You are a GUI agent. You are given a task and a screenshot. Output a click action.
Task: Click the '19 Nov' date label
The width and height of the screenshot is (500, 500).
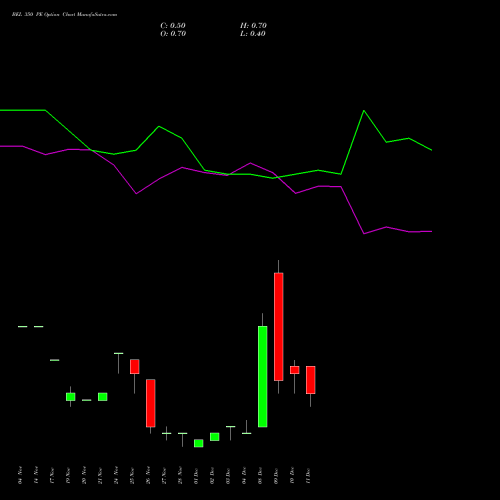click(68, 475)
